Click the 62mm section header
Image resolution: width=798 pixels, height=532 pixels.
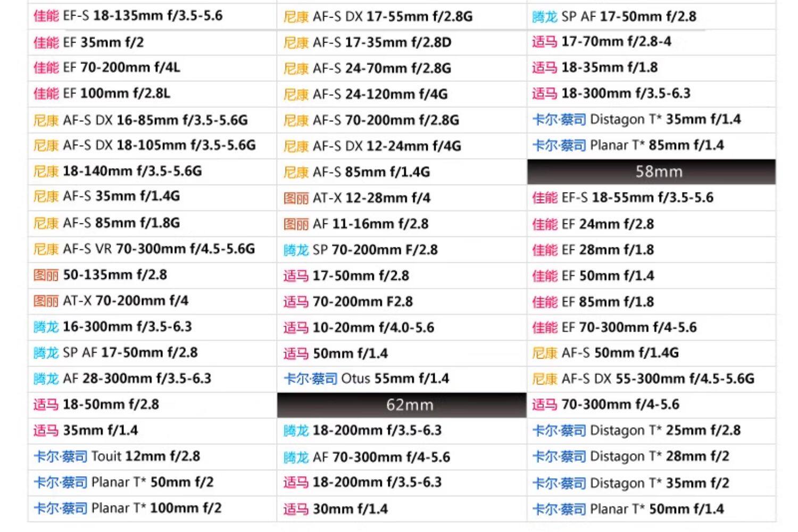402,405
